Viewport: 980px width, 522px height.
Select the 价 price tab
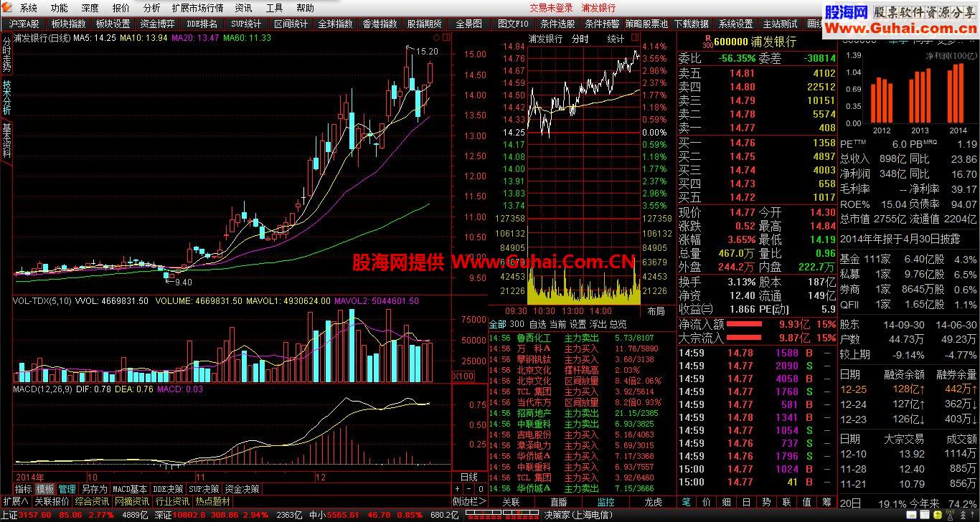(707, 502)
